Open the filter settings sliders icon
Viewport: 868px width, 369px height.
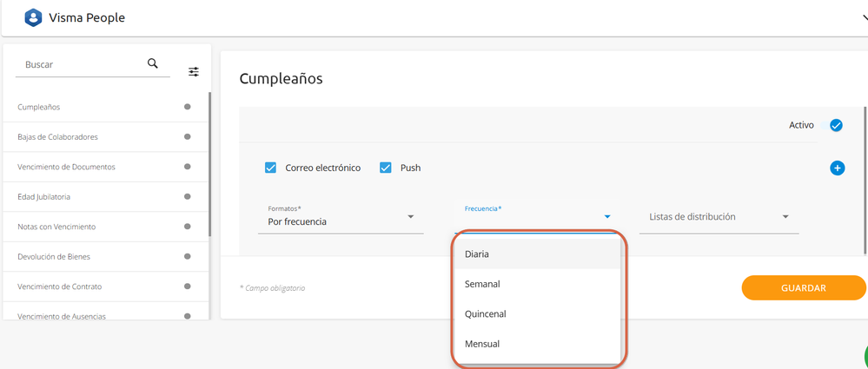point(194,72)
